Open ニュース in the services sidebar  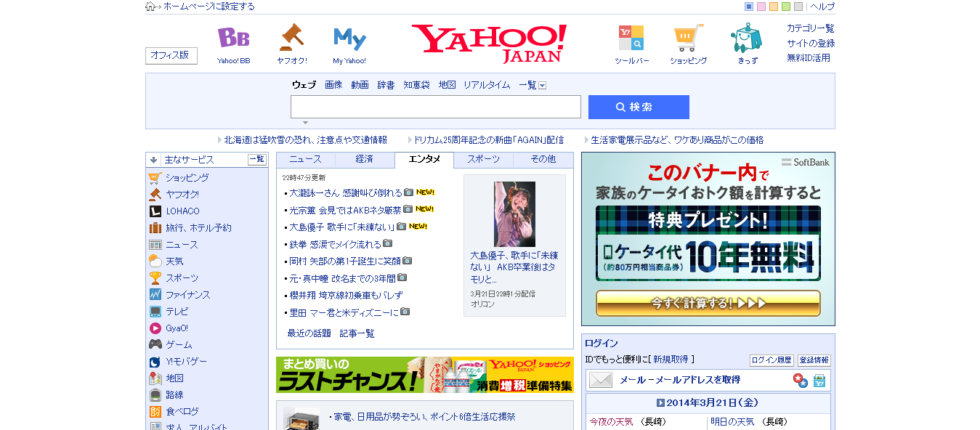(x=182, y=245)
